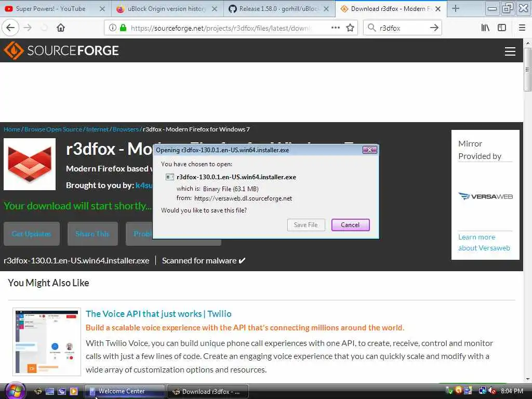Image resolution: width=532 pixels, height=399 pixels.
Task: Click into the r3dfox search field
Action: (x=402, y=28)
